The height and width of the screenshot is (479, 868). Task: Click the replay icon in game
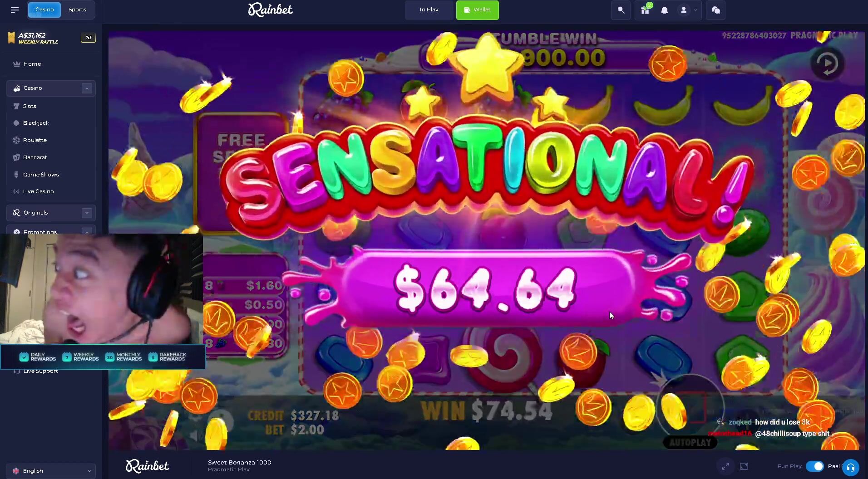[827, 63]
